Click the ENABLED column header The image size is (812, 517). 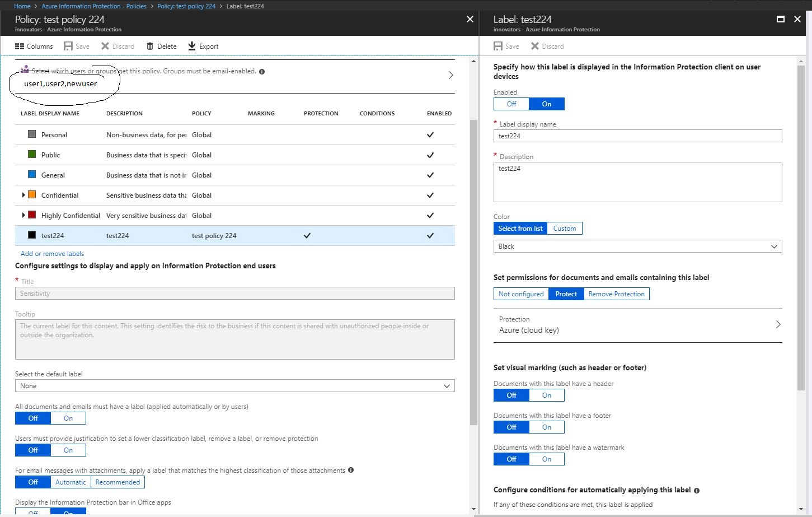point(439,113)
